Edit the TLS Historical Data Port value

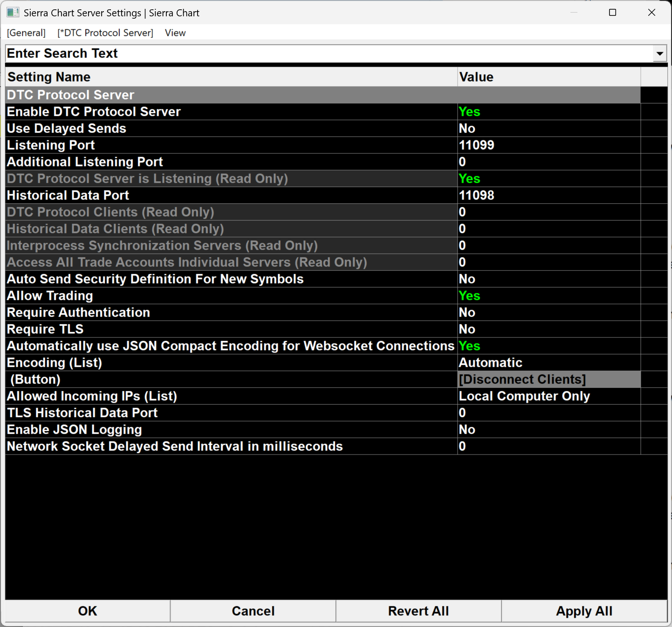pyautogui.click(x=549, y=413)
